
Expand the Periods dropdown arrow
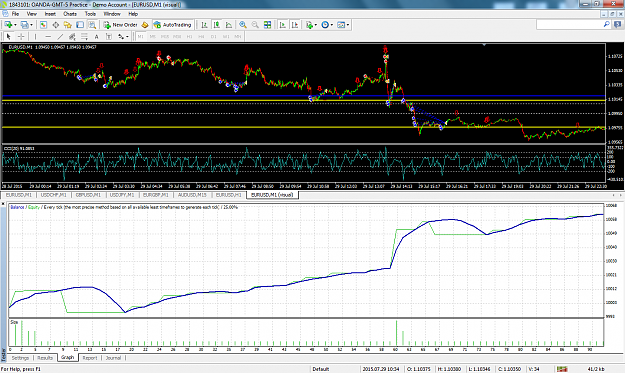pos(332,25)
